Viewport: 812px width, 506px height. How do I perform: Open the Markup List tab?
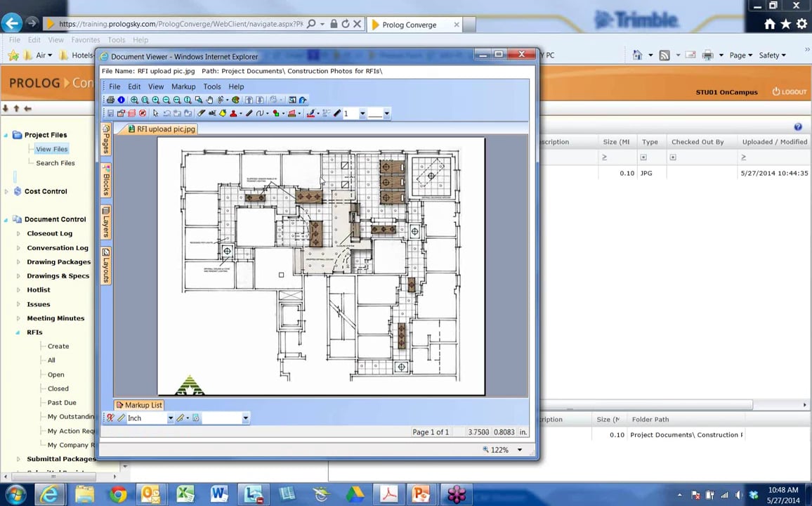[x=139, y=405]
